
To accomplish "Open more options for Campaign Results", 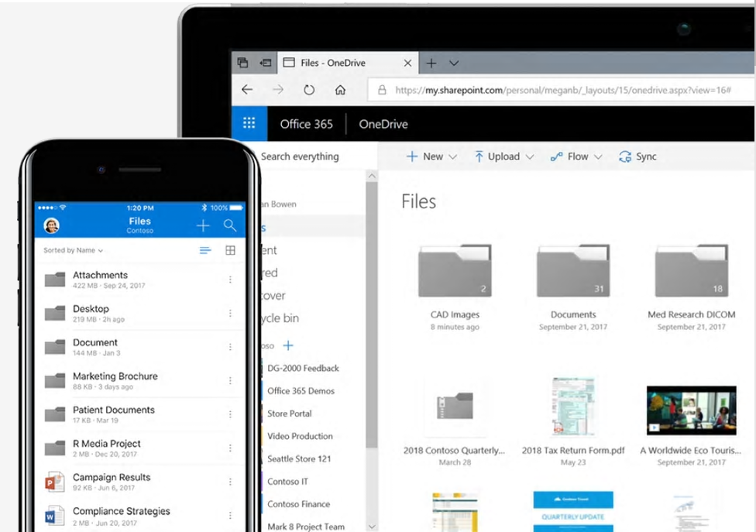I will click(231, 482).
